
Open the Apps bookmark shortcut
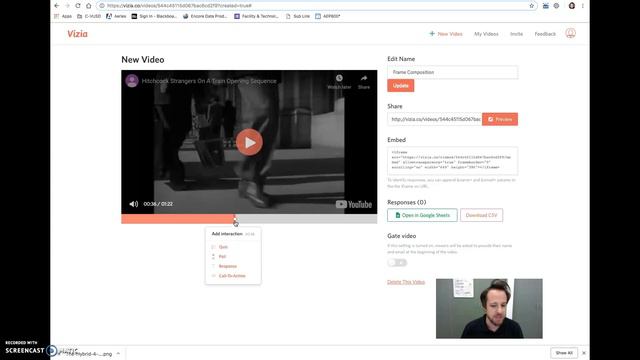[63, 16]
